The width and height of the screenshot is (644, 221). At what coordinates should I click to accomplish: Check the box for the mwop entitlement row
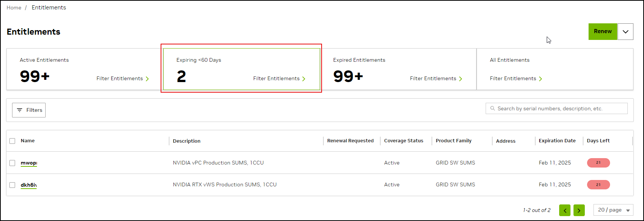[x=12, y=163]
